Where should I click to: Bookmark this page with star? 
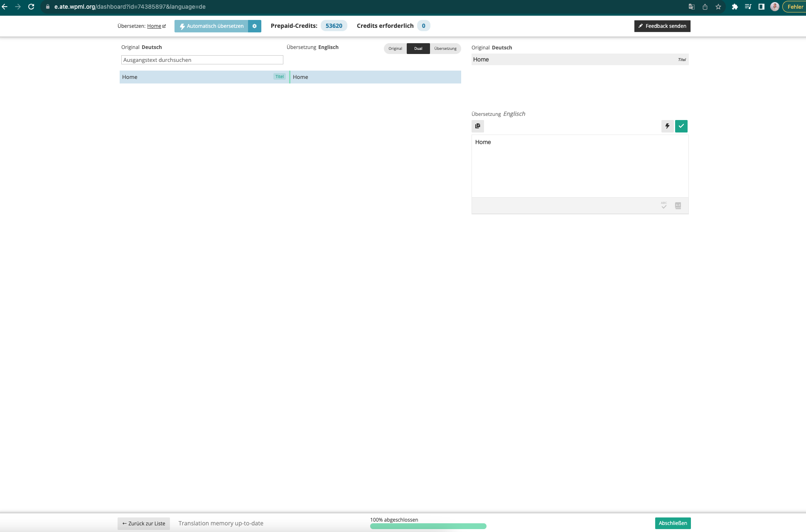point(718,7)
